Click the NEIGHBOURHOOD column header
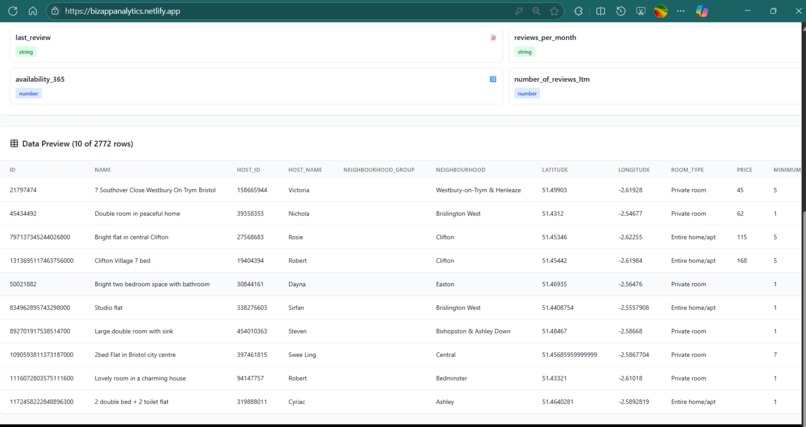The width and height of the screenshot is (806, 427). tap(461, 170)
